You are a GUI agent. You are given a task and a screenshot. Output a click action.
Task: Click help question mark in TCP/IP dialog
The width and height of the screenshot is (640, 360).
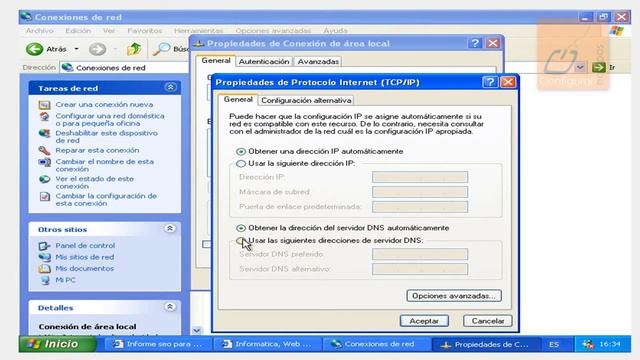tap(490, 82)
